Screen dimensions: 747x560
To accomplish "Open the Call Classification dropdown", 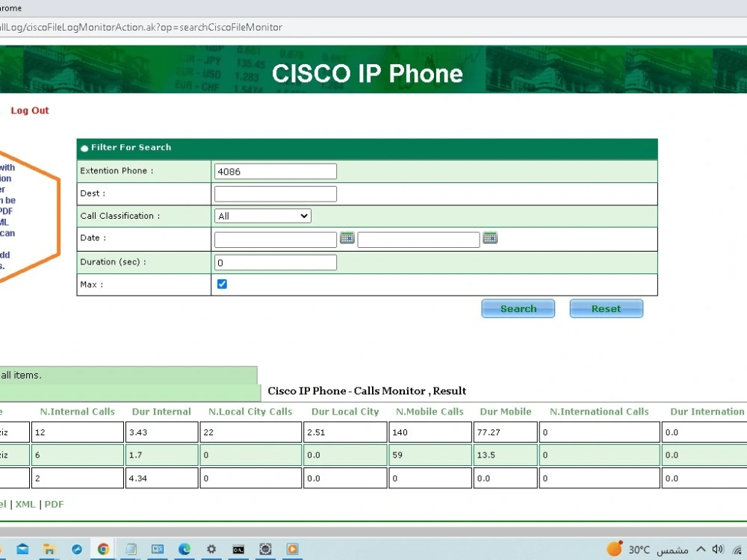I will (262, 216).
